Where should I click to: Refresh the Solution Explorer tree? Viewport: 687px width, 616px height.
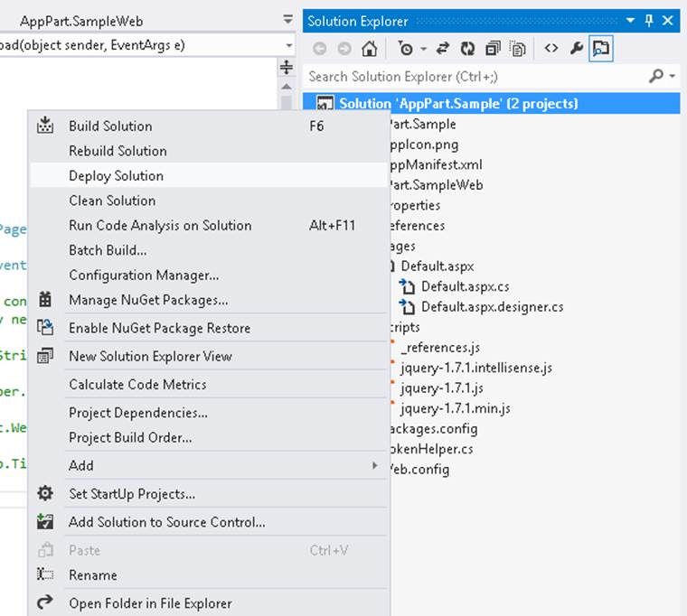(x=467, y=49)
